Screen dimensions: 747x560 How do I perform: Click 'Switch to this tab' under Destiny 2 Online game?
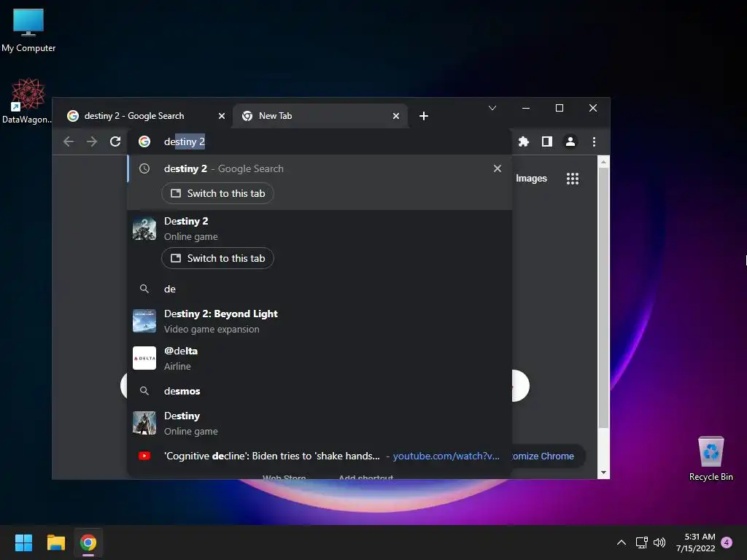click(217, 258)
